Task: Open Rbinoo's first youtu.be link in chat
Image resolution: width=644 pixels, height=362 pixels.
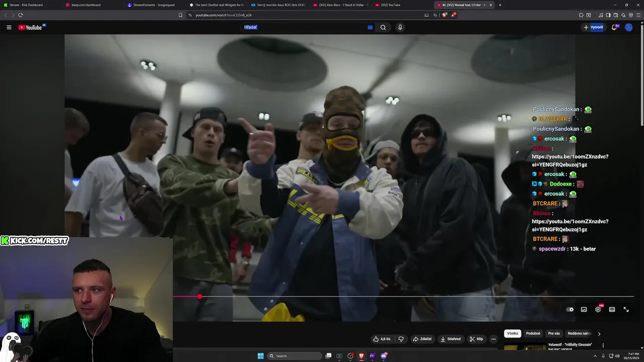Action: tap(570, 160)
